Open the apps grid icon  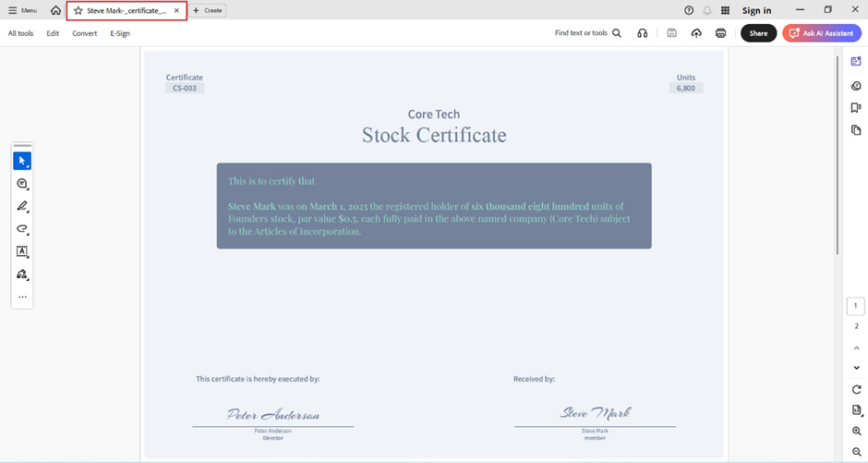coord(725,10)
